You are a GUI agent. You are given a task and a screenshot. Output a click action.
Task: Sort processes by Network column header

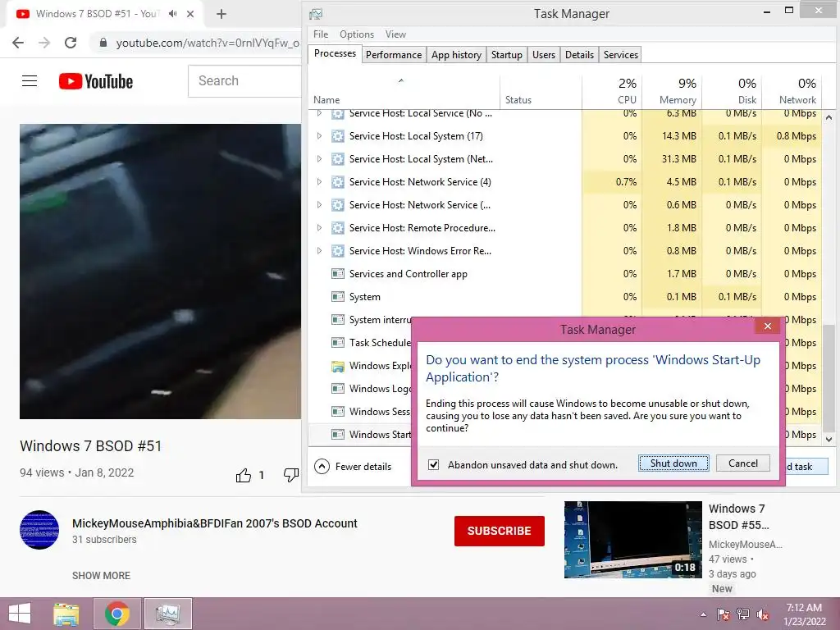(x=792, y=92)
